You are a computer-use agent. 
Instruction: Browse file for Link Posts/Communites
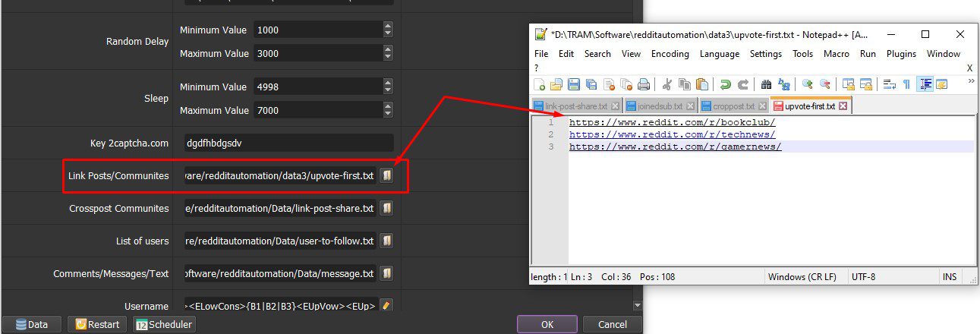[x=386, y=175]
